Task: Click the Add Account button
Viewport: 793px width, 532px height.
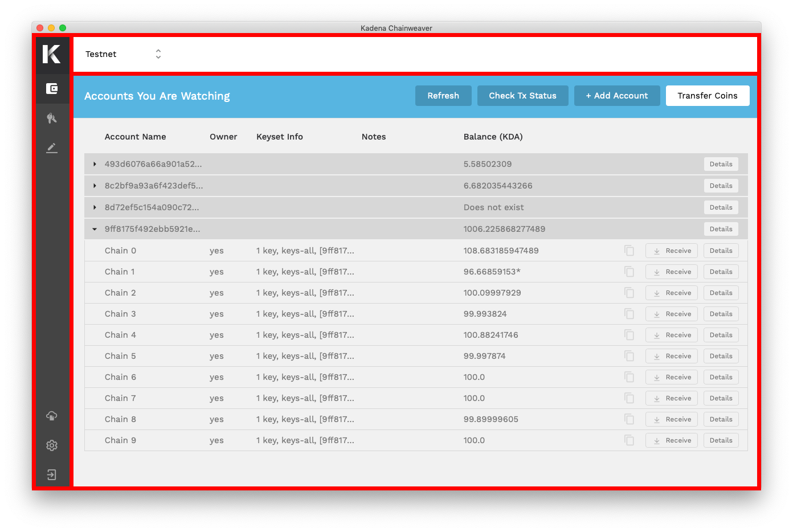Action: click(617, 96)
